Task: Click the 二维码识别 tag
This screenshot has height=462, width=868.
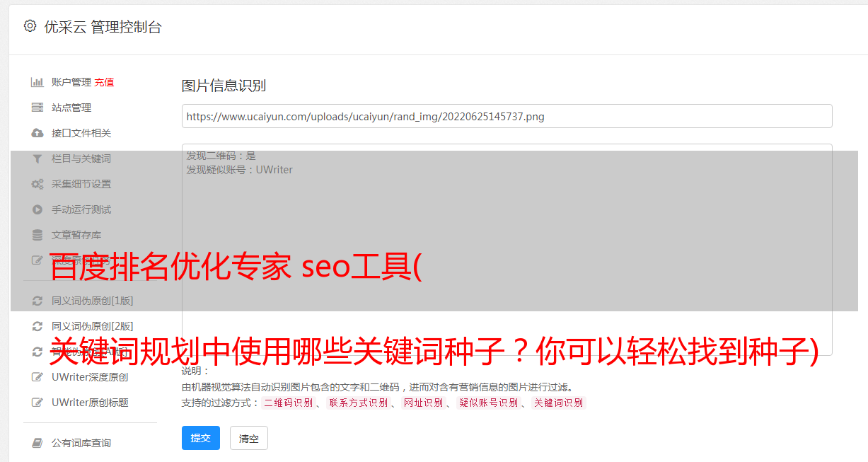Action: pos(289,403)
